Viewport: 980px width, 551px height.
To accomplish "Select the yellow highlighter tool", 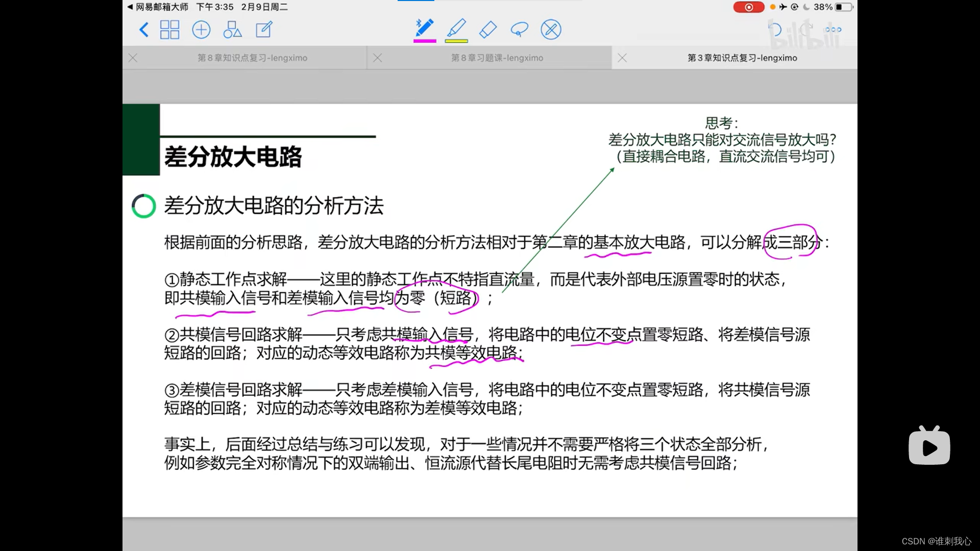I will pyautogui.click(x=456, y=29).
